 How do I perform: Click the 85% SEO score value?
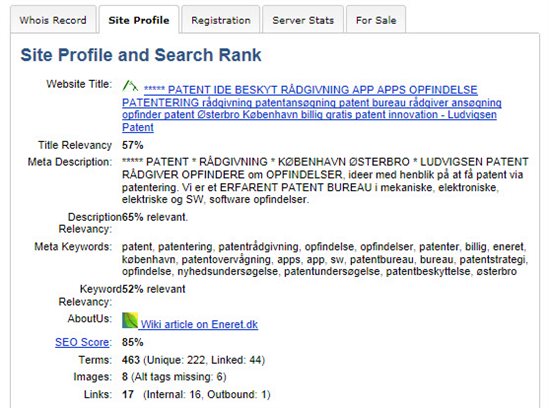tap(133, 342)
